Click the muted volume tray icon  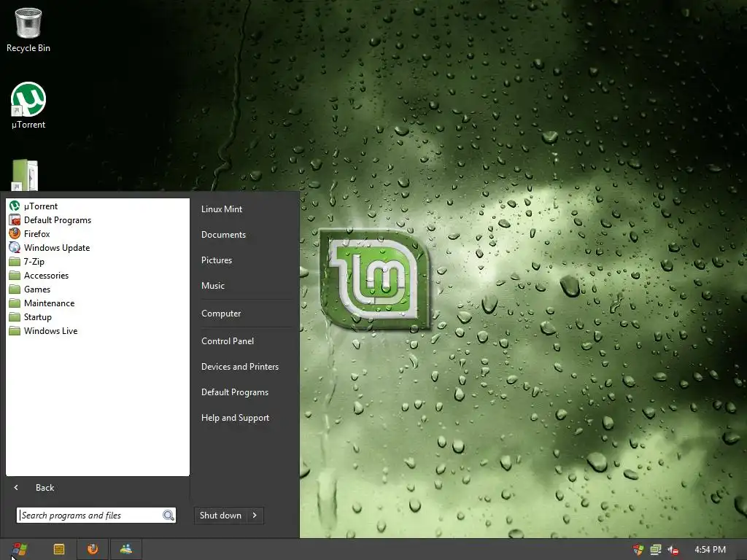[x=673, y=550]
